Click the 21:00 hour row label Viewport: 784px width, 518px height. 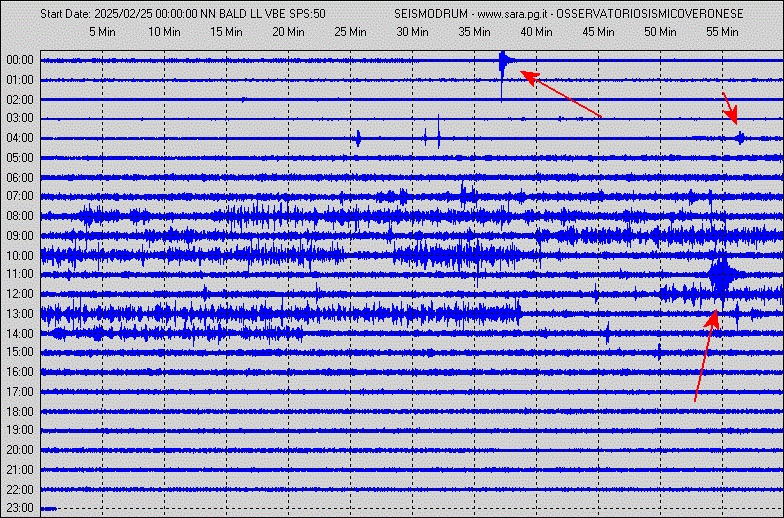20,470
